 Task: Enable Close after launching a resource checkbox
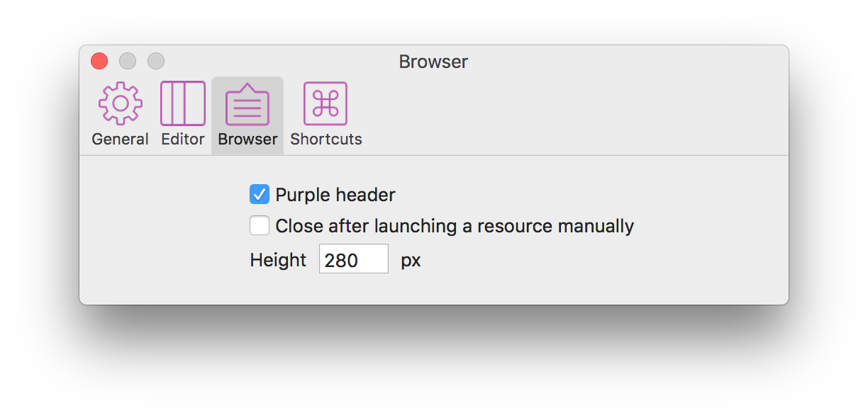(260, 226)
